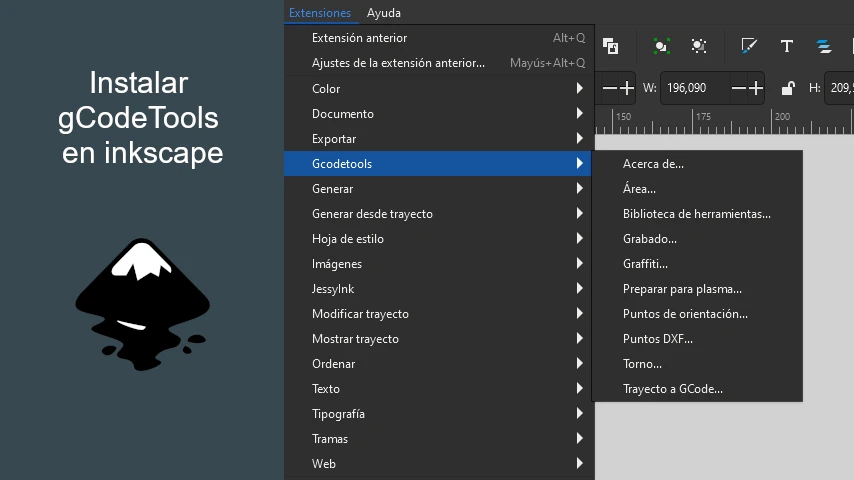This screenshot has width=854, height=480.
Task: Choose Puntos de orientación...
Action: [x=697, y=314]
